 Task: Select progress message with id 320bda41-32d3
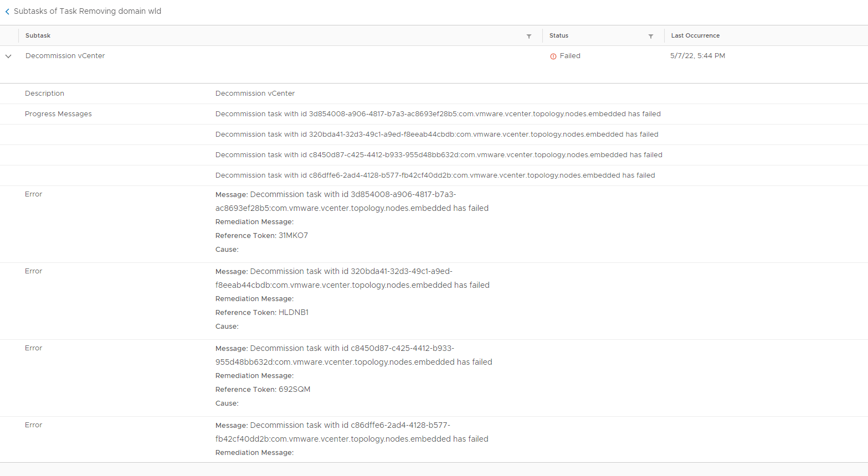(x=437, y=134)
